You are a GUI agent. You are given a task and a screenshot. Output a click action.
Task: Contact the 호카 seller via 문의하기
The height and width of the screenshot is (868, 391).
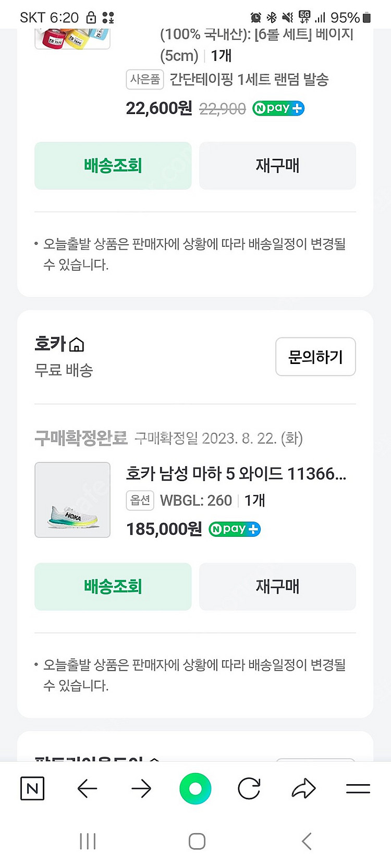[x=315, y=357]
